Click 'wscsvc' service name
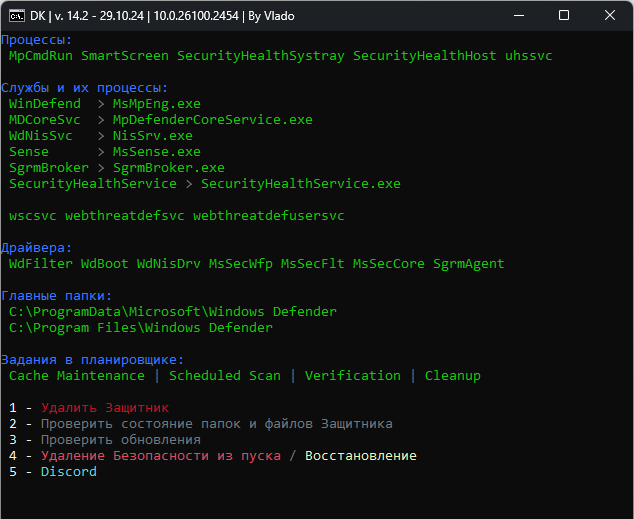Screen dimensions: 634x519 click(x=33, y=216)
